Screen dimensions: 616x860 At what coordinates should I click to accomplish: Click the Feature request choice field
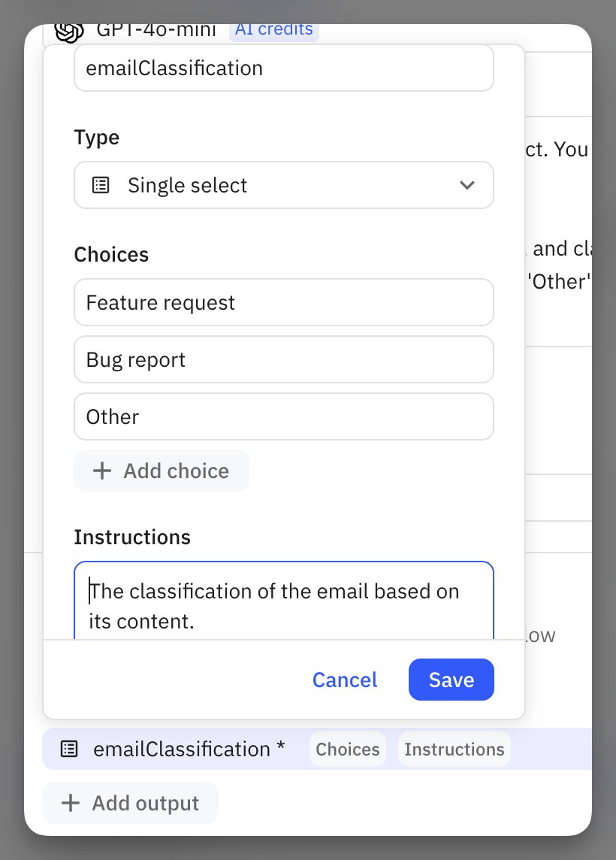(284, 302)
